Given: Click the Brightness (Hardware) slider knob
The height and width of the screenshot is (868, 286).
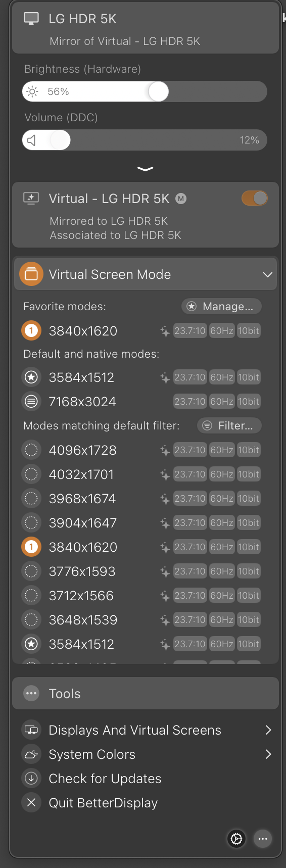Looking at the screenshot, I should tap(158, 91).
